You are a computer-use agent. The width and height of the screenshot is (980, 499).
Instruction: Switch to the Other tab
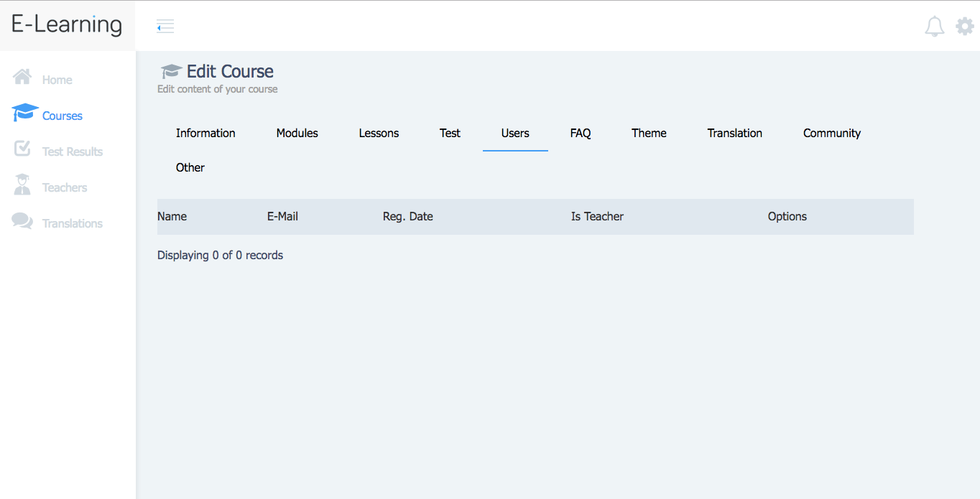[190, 167]
